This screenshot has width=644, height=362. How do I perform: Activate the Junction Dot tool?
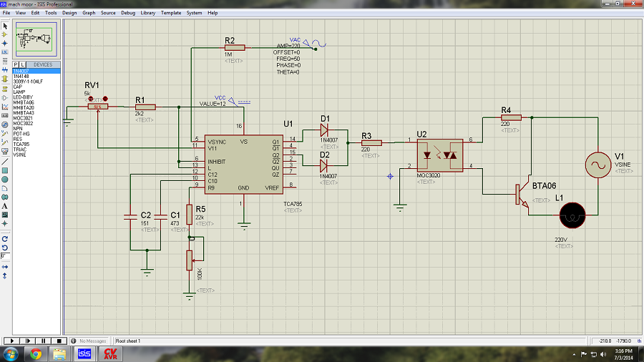tap(5, 43)
